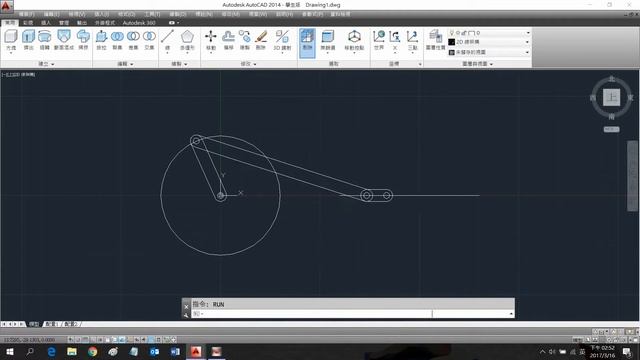Apply the Intersect (交集) boolean tool
The image size is (640, 360).
pyautogui.click(x=149, y=40)
